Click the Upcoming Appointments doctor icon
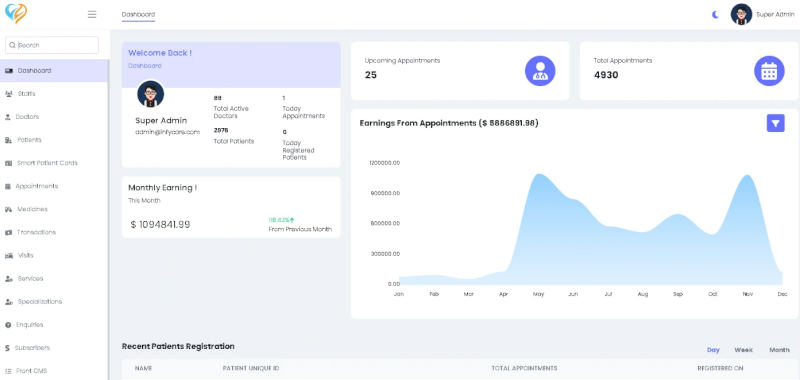The image size is (800, 380). pyautogui.click(x=540, y=71)
